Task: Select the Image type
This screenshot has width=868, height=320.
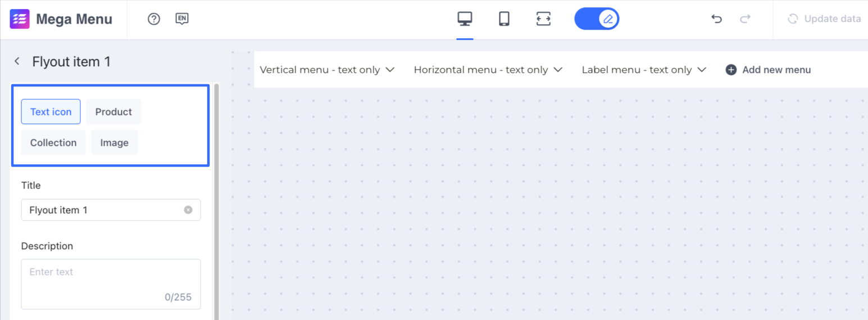Action: coord(115,143)
